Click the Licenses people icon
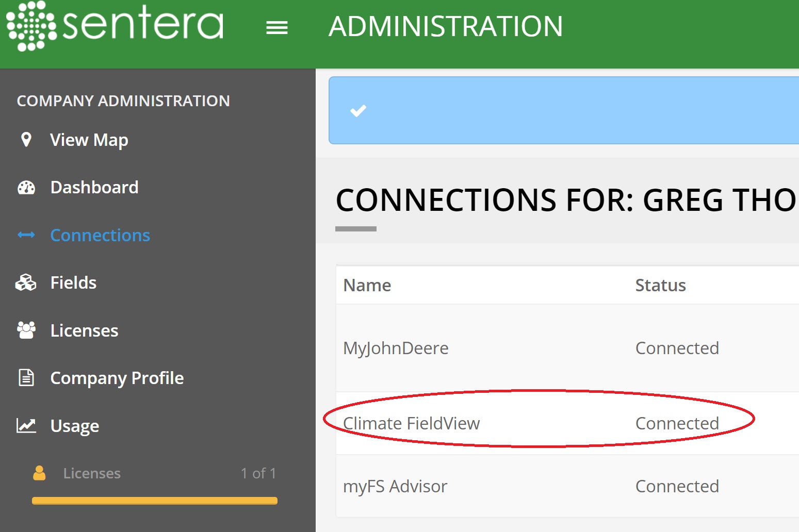 click(x=26, y=330)
